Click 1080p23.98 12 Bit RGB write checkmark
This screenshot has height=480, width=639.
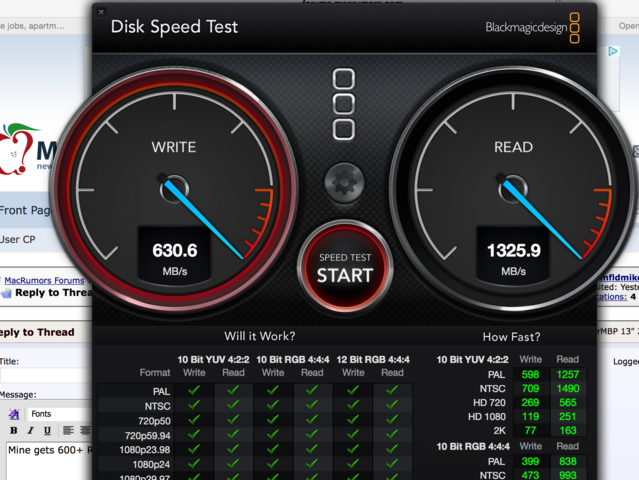(x=353, y=449)
